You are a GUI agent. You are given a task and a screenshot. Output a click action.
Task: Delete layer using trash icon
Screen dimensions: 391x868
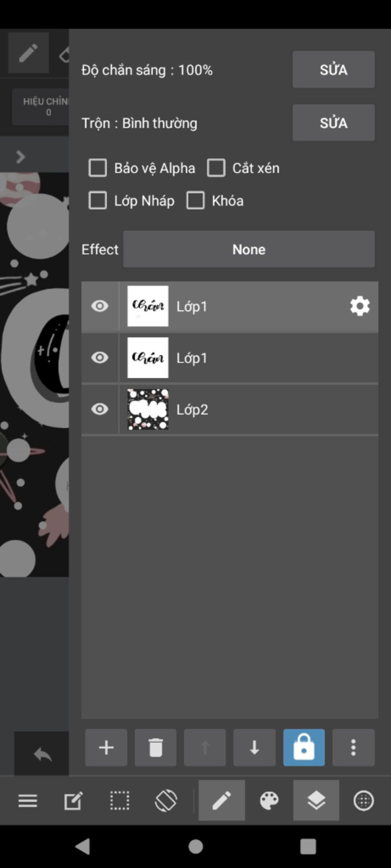coord(155,747)
